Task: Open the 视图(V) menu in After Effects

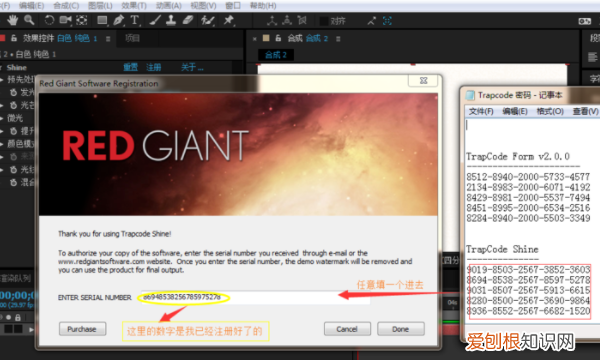Action: 203,6
